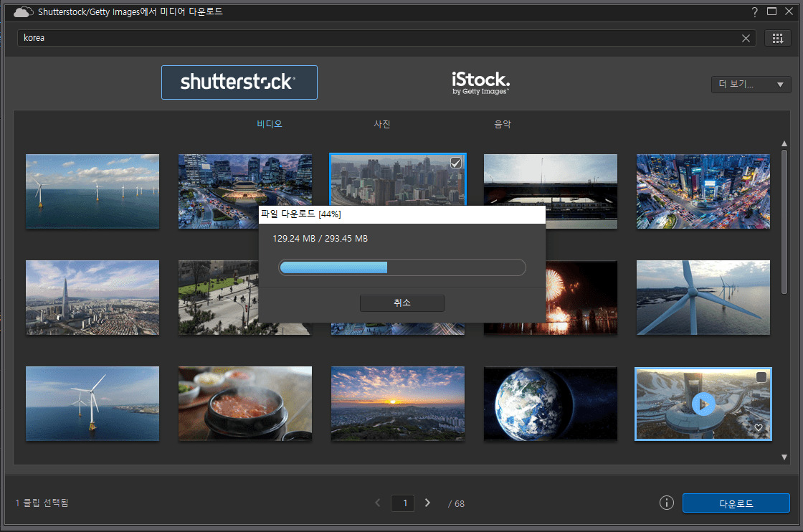Screen dimensions: 803x532
Task: Click the vertical scrollbar thumb
Action: pos(784,222)
